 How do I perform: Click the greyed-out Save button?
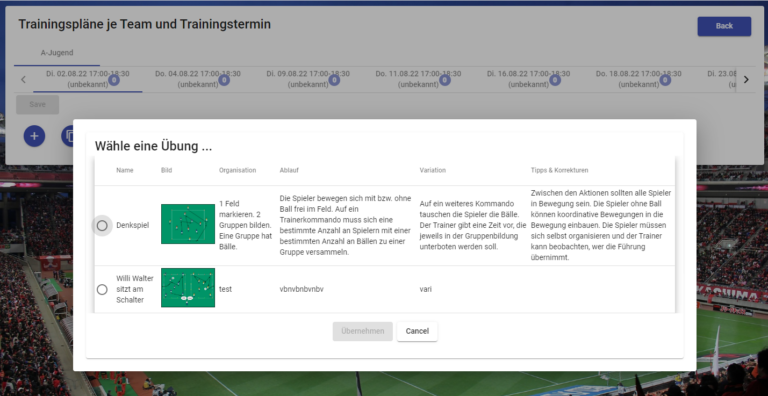[x=38, y=105]
